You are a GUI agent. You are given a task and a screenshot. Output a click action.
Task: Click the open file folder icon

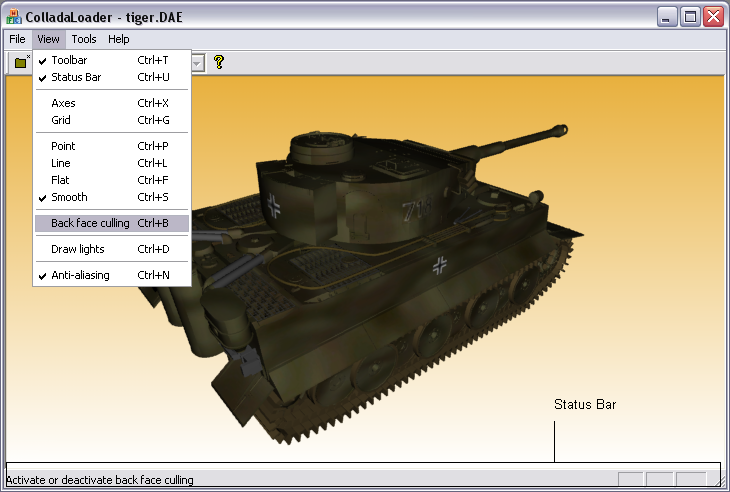tap(21, 62)
